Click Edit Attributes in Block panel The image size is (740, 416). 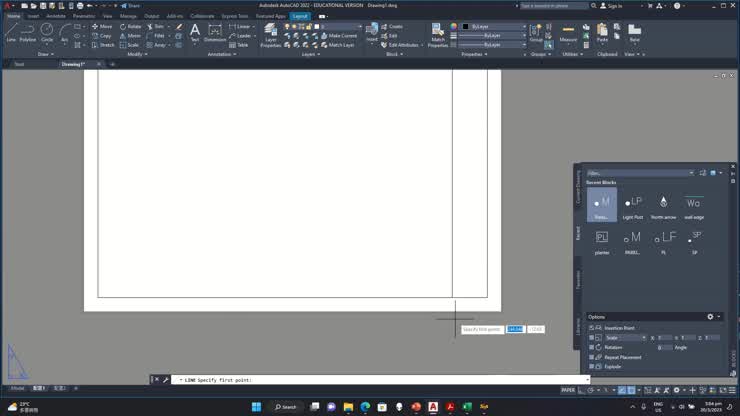coord(400,45)
